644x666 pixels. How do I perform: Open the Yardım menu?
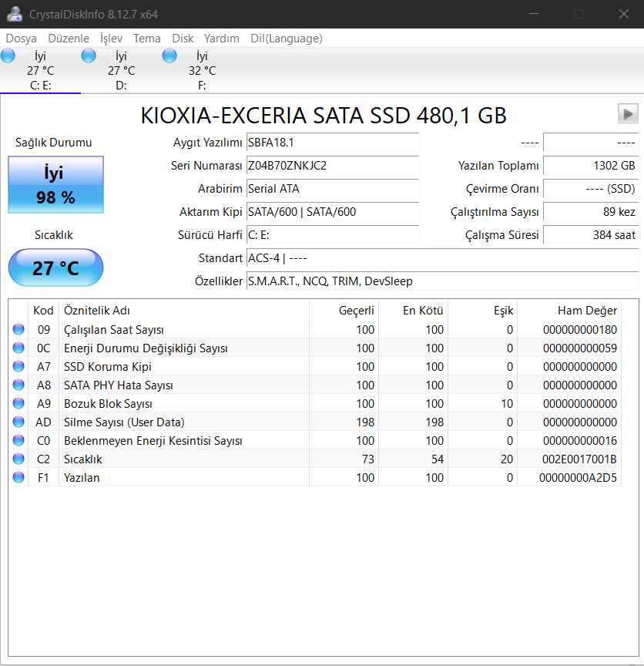(221, 39)
